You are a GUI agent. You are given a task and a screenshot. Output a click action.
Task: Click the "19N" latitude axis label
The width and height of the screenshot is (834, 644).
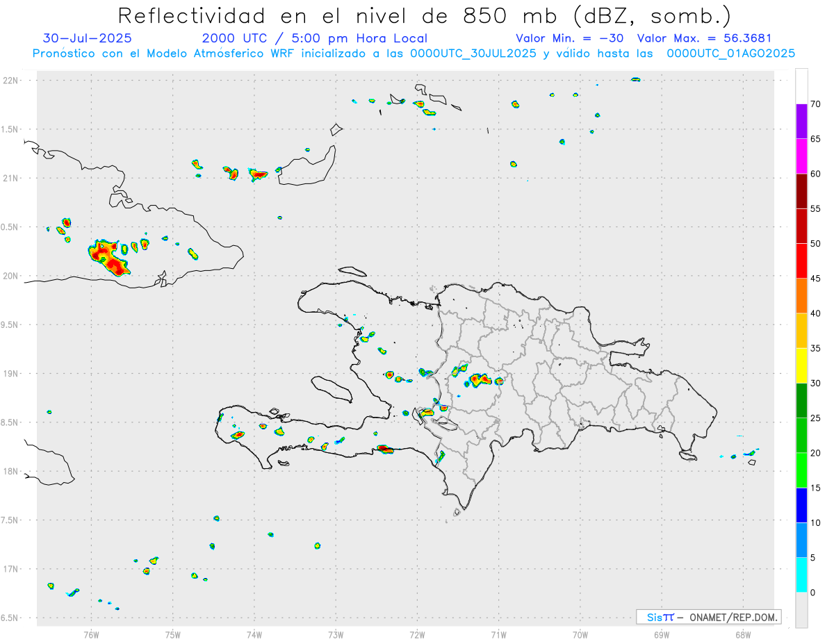coord(11,374)
